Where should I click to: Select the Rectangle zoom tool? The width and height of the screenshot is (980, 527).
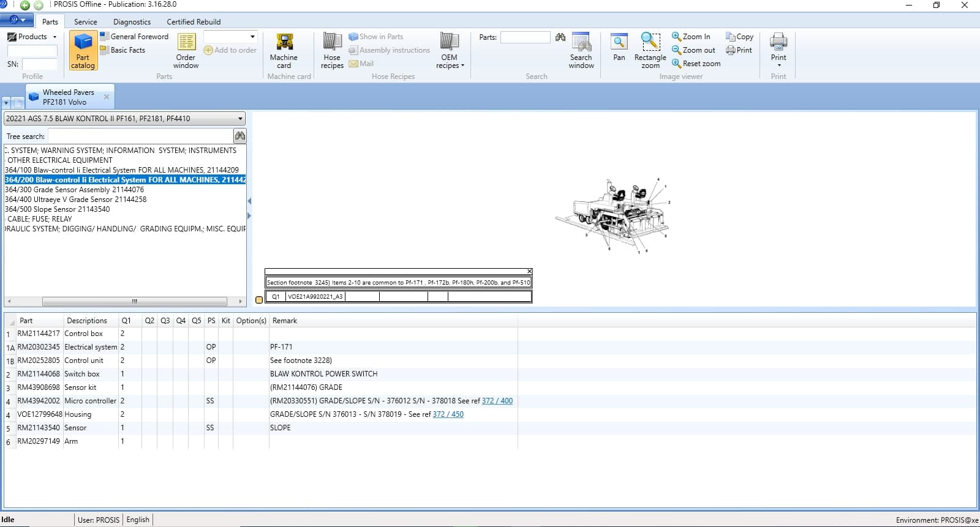click(650, 51)
